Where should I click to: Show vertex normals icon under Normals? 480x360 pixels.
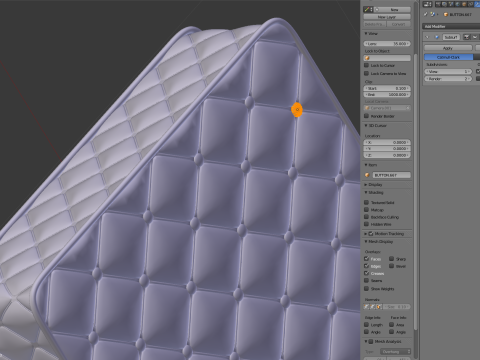pyautogui.click(x=366, y=307)
